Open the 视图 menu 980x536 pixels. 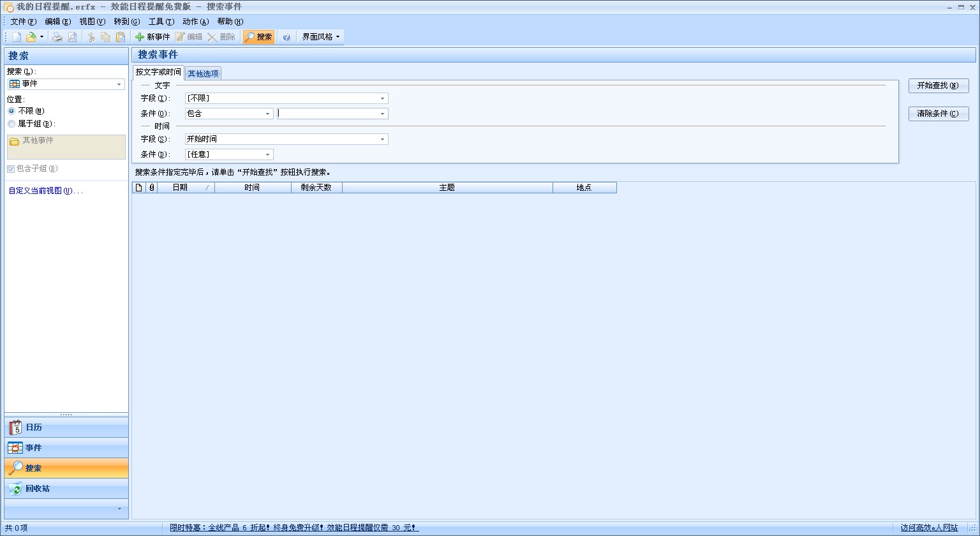[x=93, y=22]
